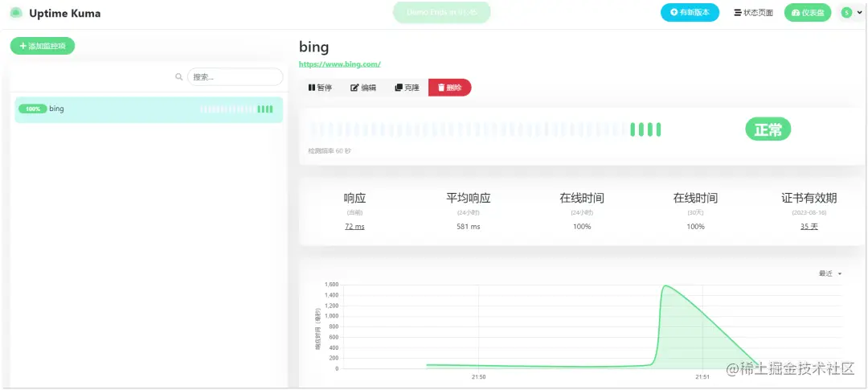Click the 72 ms current response value
This screenshot has height=390, width=868.
pyautogui.click(x=355, y=227)
